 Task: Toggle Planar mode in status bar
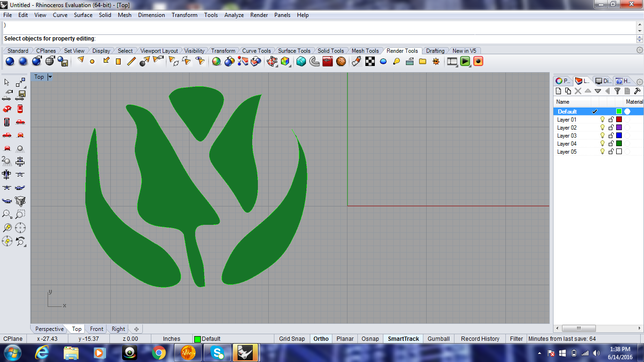(x=345, y=338)
